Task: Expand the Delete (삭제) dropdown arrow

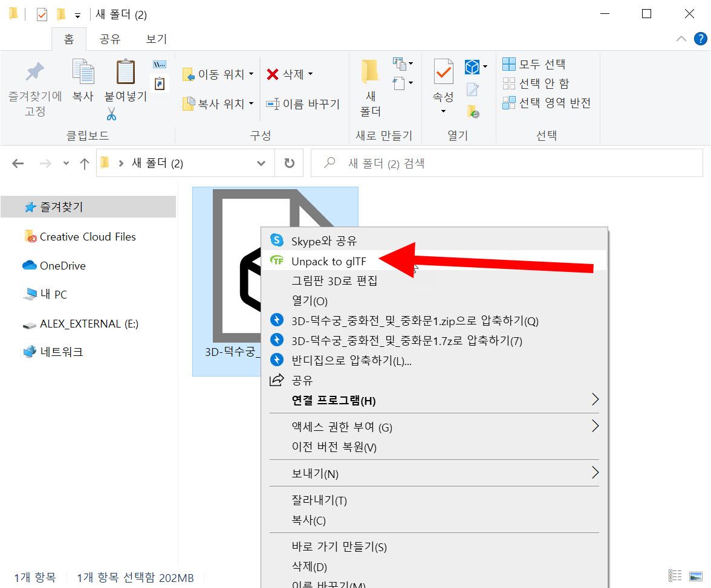Action: click(x=311, y=74)
